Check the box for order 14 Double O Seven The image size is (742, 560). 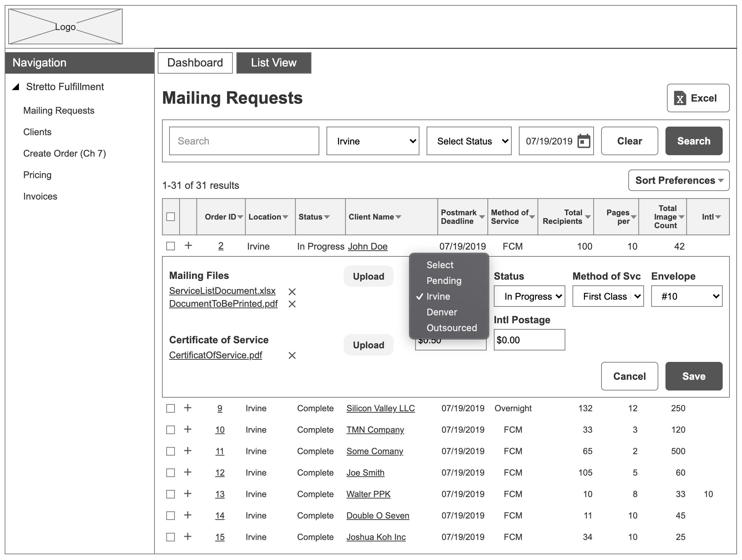point(171,516)
